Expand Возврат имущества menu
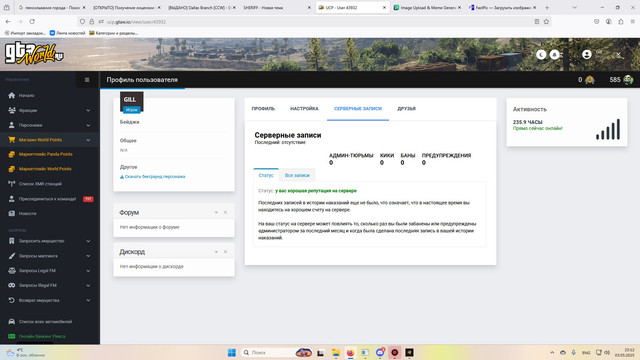Viewport: 640px width, 360px height. tap(50, 300)
